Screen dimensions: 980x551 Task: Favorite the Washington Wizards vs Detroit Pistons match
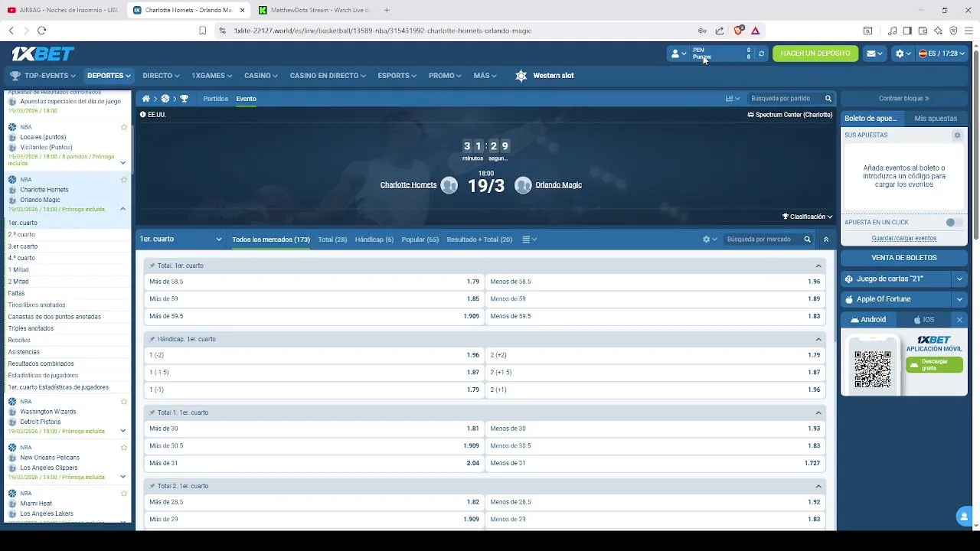(124, 402)
